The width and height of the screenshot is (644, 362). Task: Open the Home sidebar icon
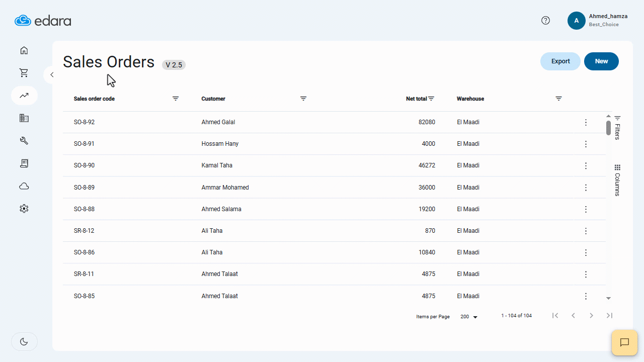[x=24, y=50]
